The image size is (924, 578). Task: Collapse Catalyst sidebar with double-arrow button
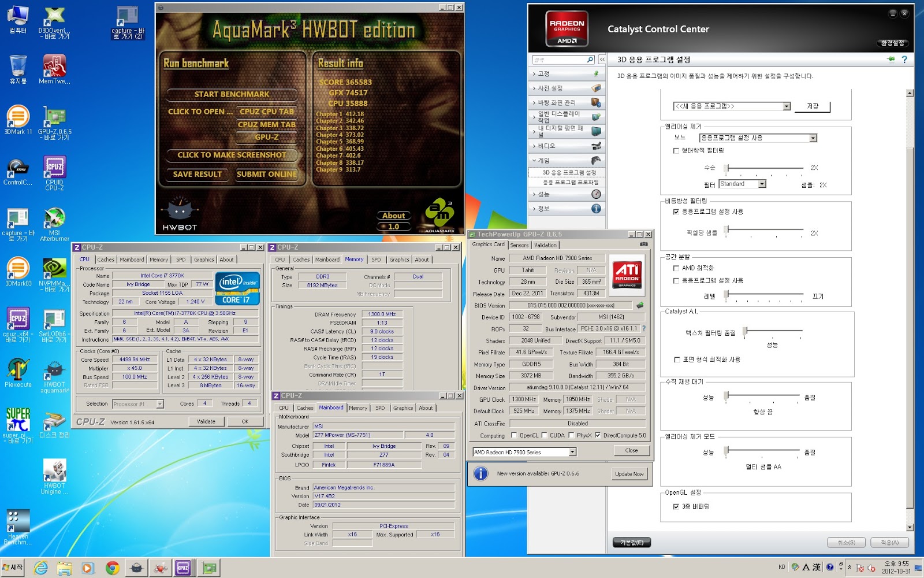point(602,59)
